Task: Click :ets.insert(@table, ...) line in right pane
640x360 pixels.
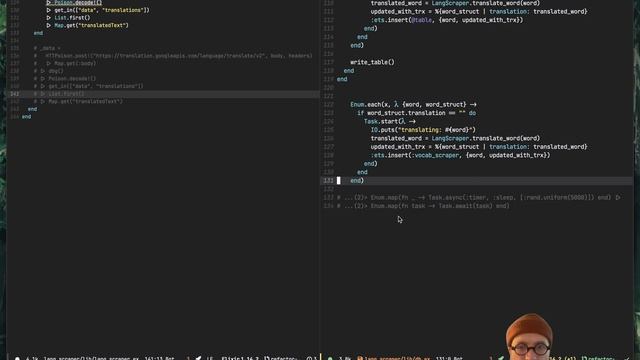Action: (447, 20)
